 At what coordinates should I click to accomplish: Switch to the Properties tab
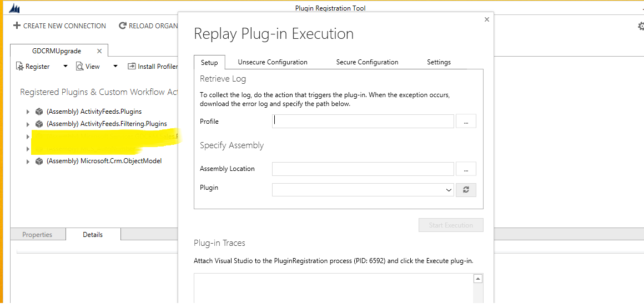(37, 235)
